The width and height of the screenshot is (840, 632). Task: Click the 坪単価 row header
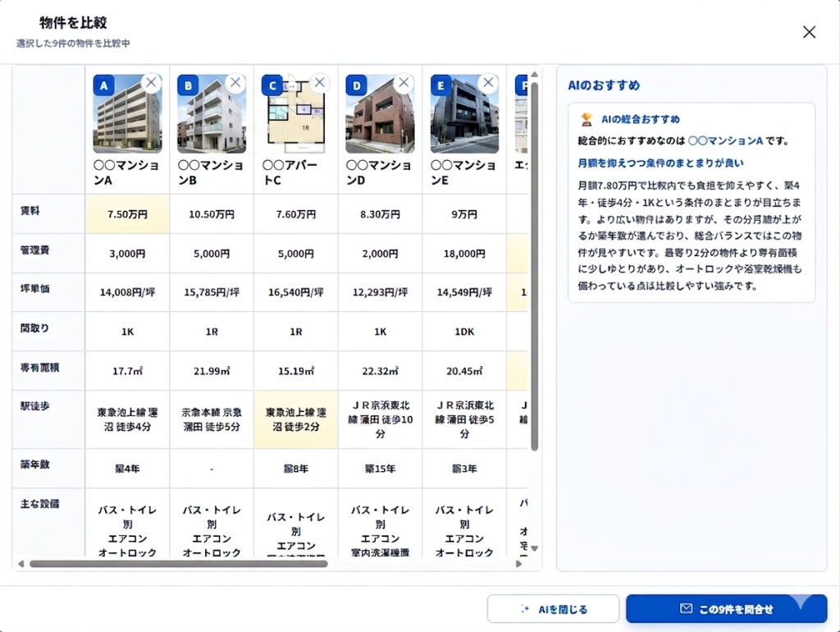48,292
